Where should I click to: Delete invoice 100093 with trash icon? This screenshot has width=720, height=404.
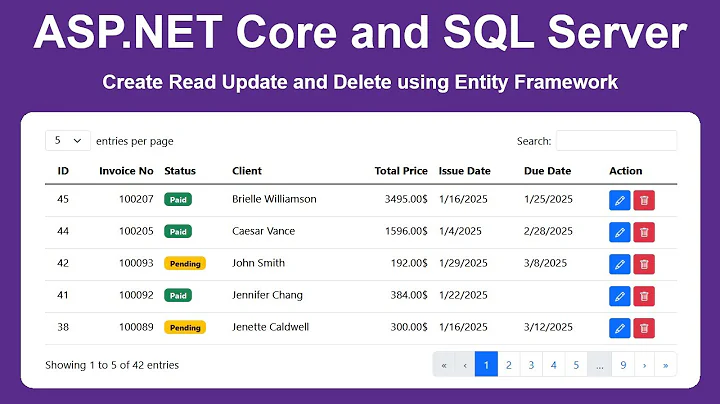pos(644,264)
